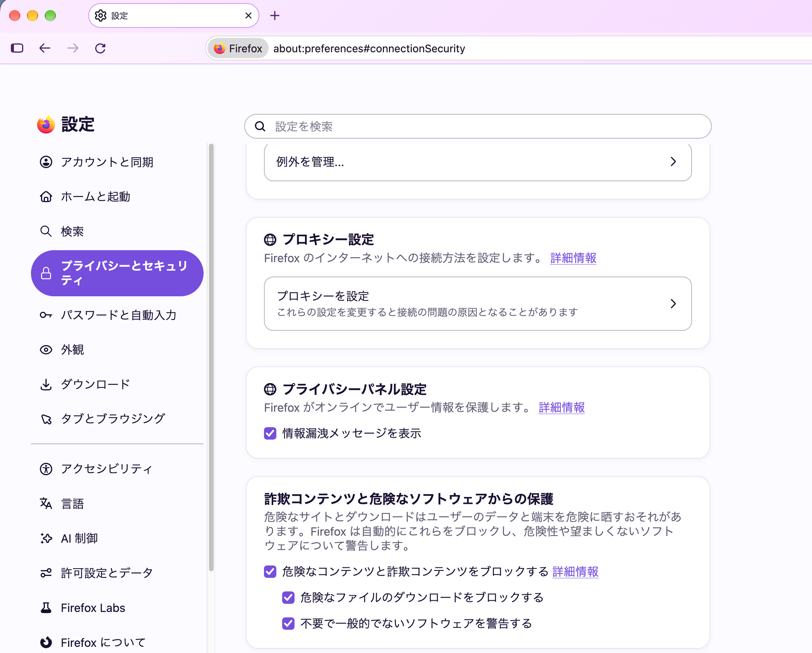Toggle the sidebar panel icon
This screenshot has width=812, height=653.
click(17, 48)
